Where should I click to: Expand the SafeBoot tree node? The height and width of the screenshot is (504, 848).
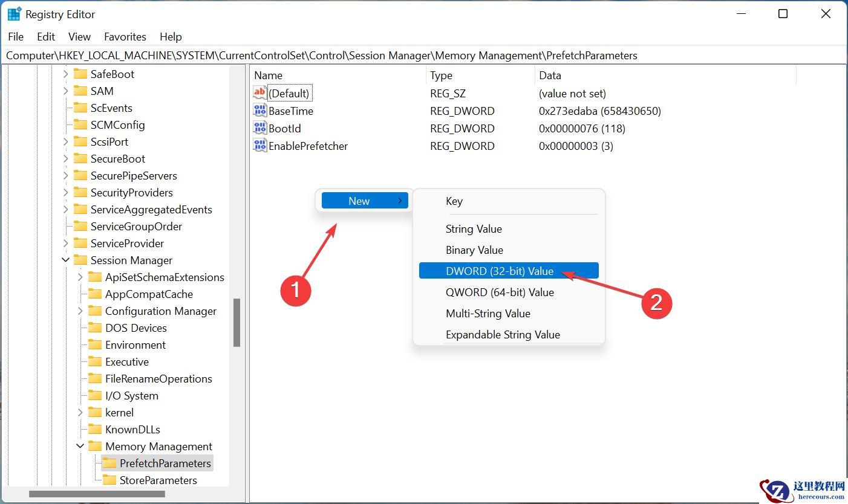pyautogui.click(x=66, y=74)
